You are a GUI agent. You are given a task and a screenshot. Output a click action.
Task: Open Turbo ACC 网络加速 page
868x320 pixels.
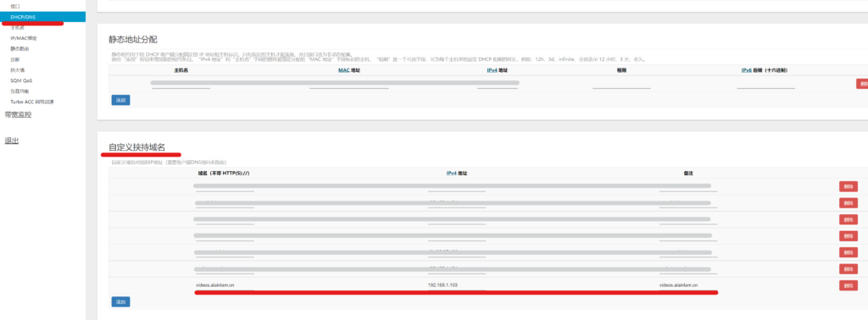tap(32, 102)
